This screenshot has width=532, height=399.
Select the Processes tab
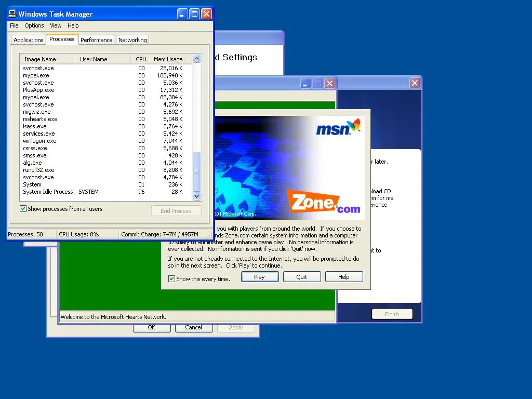tap(62, 39)
